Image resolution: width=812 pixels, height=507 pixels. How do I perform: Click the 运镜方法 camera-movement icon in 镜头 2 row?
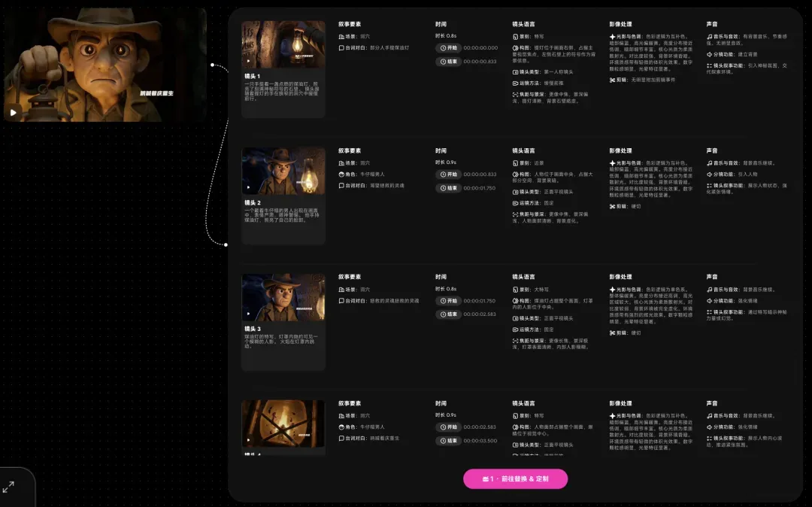pyautogui.click(x=515, y=204)
